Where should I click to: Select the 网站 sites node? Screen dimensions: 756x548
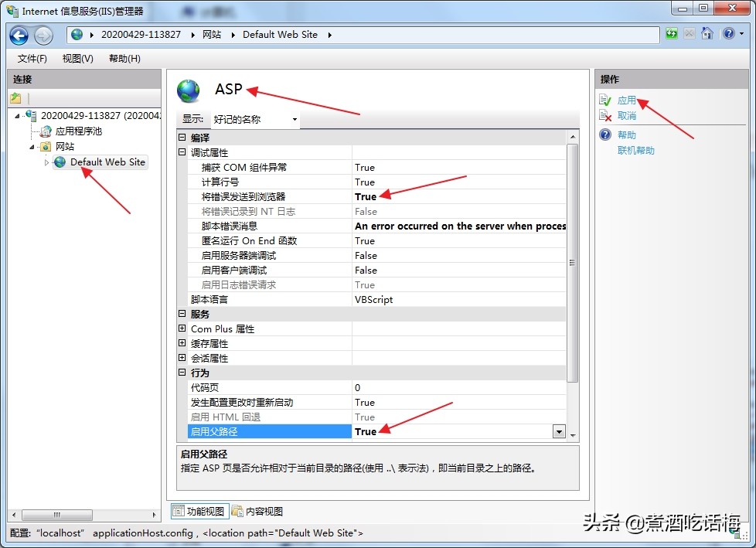65,147
